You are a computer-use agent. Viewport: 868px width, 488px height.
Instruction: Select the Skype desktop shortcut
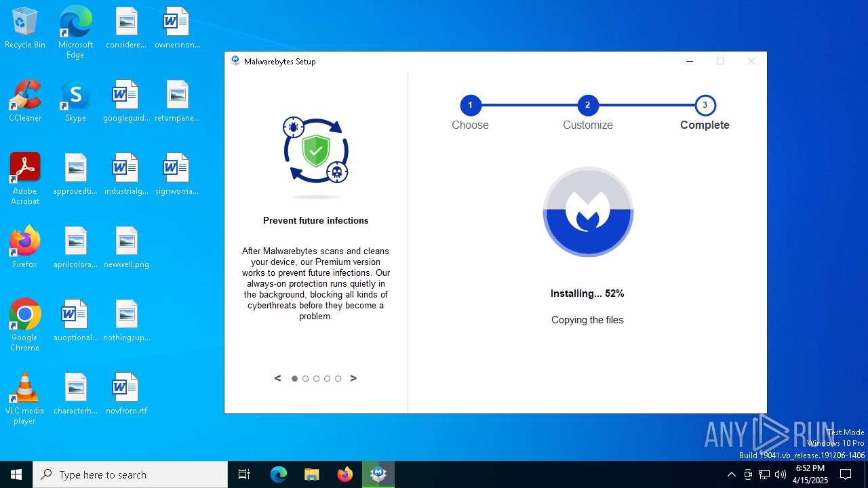pos(75,100)
